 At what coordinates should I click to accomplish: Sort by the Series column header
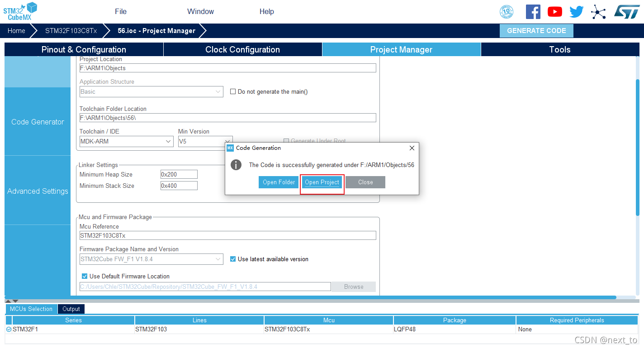click(73, 320)
